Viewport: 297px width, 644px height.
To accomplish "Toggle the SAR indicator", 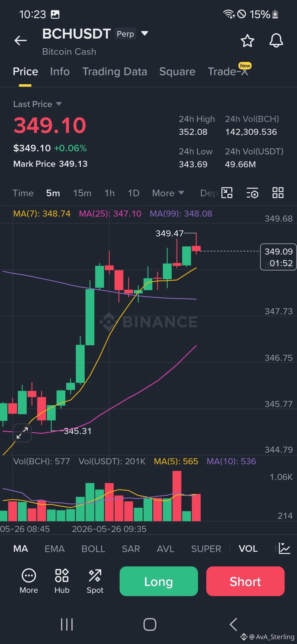I will tap(131, 549).
